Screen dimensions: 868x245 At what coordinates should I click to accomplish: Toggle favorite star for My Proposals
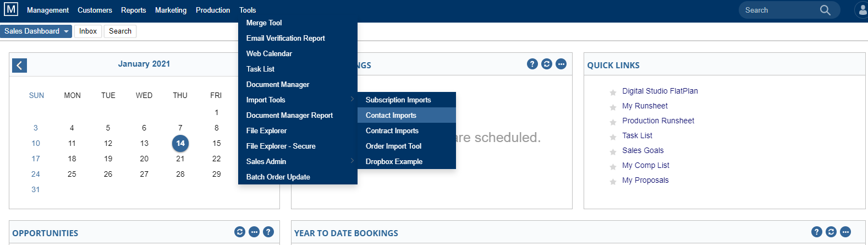[x=613, y=182]
